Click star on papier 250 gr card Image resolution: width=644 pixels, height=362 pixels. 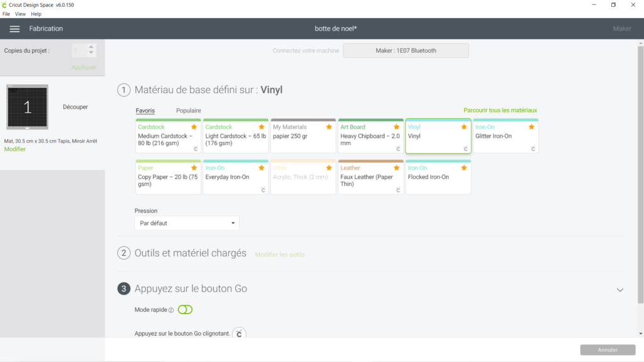329,127
